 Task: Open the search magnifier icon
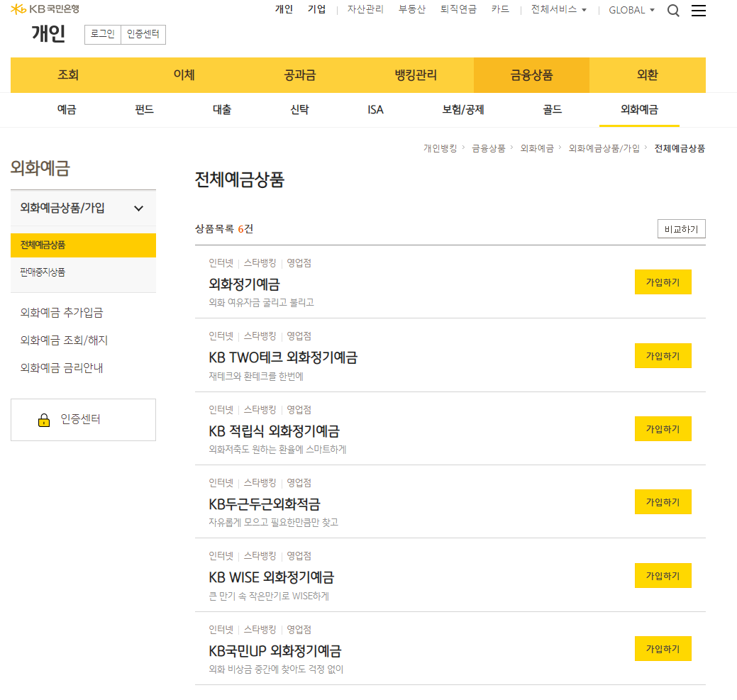[x=673, y=11]
